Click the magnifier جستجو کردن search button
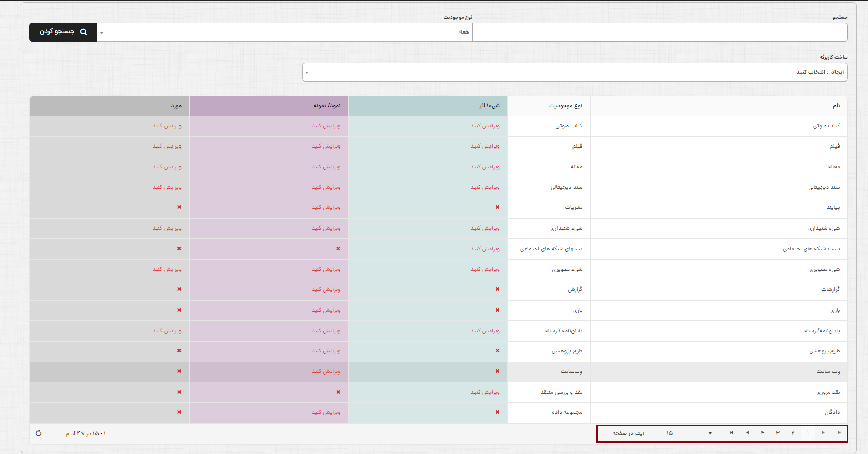868x454 pixels. tap(63, 32)
